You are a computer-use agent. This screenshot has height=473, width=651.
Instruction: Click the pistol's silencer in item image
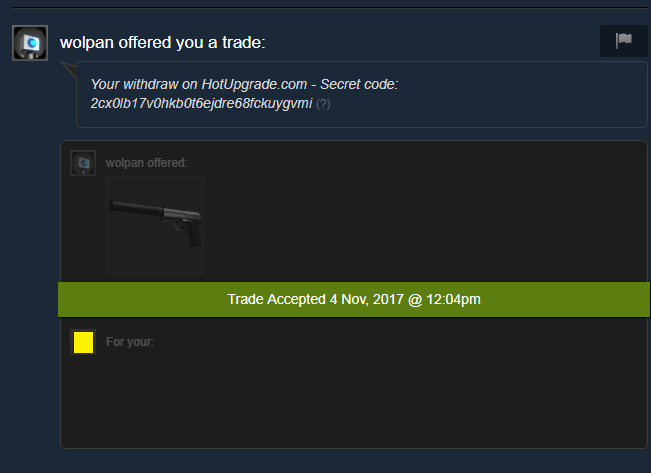(x=136, y=207)
